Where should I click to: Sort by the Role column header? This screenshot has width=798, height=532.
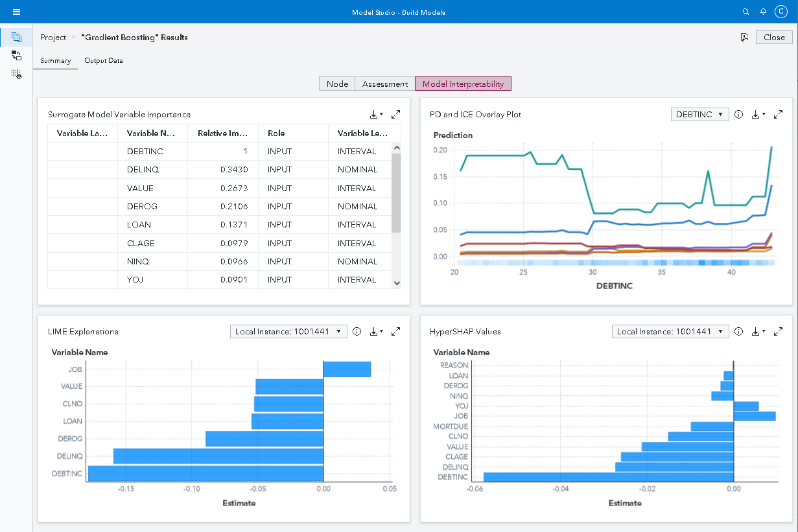(x=276, y=133)
